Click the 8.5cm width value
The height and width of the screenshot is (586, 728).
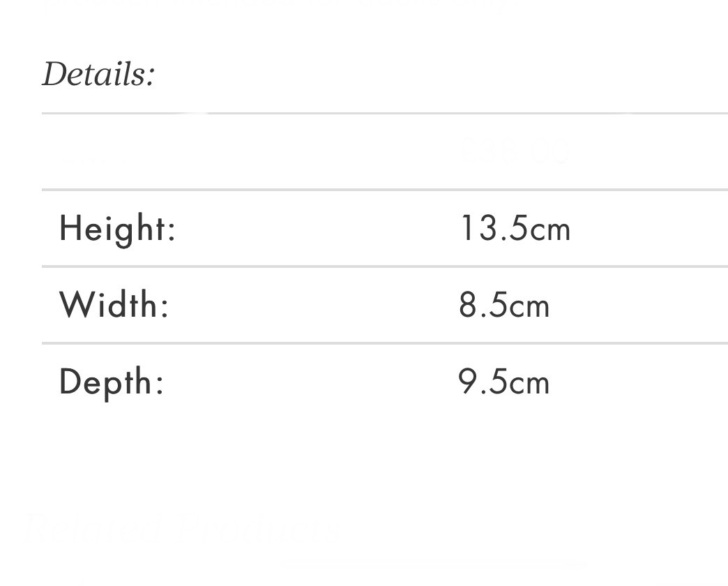504,306
